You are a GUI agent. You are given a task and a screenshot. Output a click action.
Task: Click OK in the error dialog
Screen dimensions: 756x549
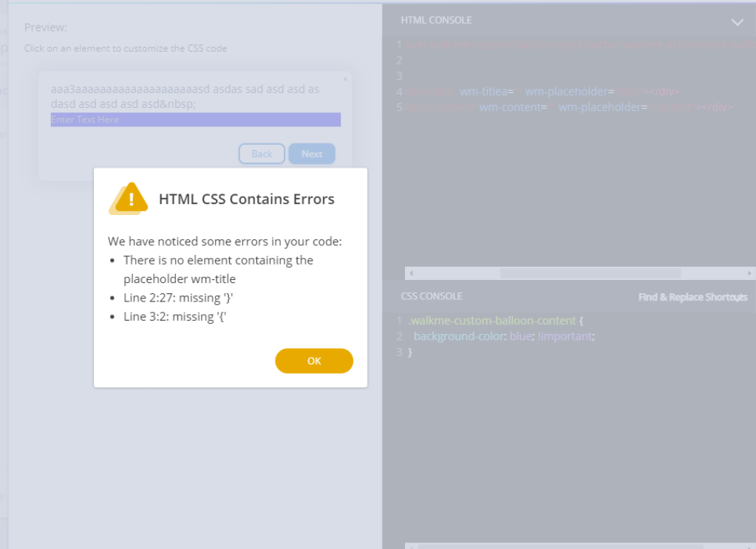point(314,361)
